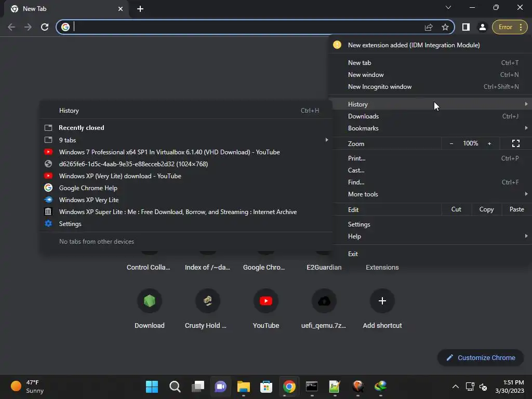This screenshot has height=399, width=532.
Task: Reopen Settings from recently closed list
Action: pos(186,223)
